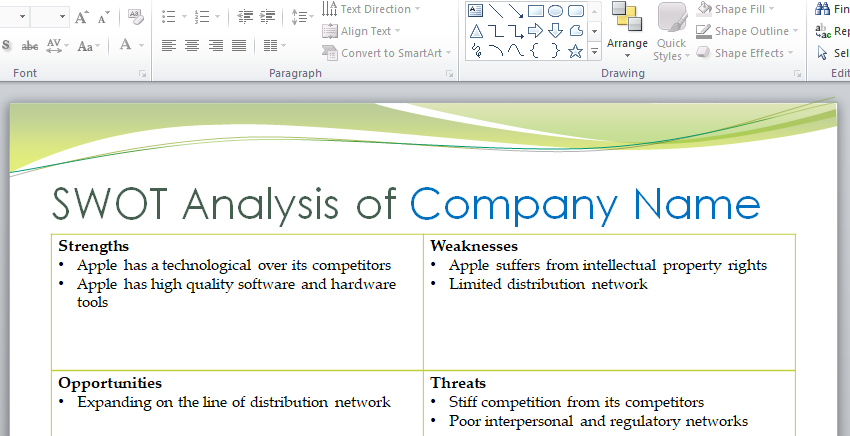Click the Strengths heading cell
Image resolution: width=850 pixels, height=436 pixels.
[93, 246]
